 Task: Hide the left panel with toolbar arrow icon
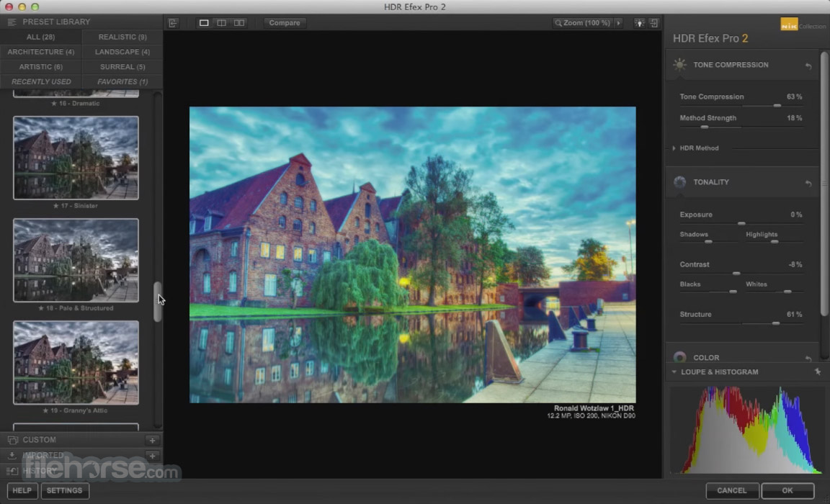coord(173,23)
